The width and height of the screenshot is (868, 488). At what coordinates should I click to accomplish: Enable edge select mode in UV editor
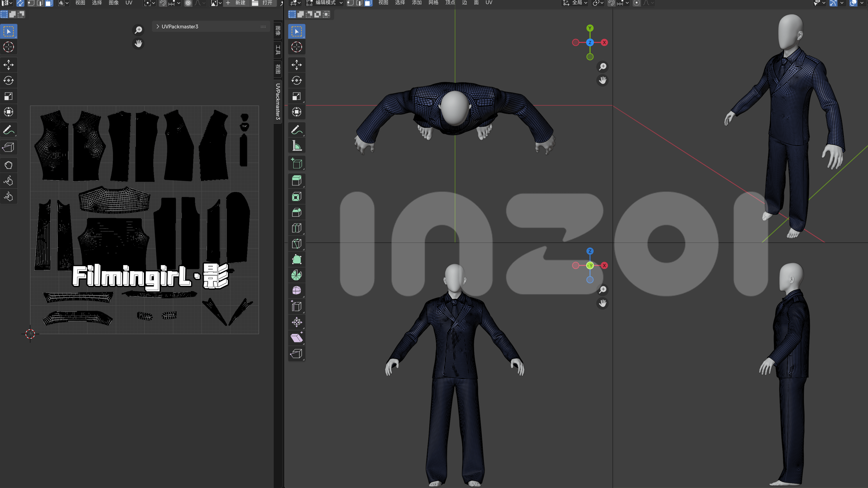pos(40,3)
